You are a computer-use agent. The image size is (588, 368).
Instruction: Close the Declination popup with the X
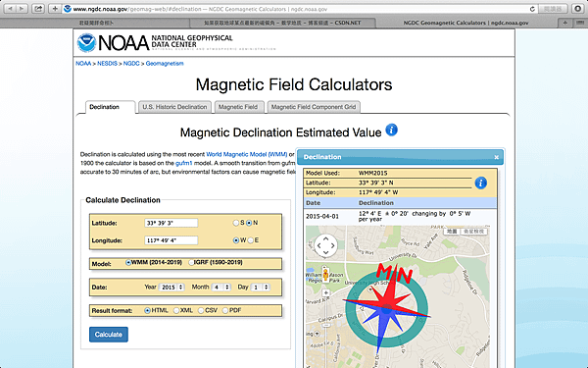coord(496,157)
